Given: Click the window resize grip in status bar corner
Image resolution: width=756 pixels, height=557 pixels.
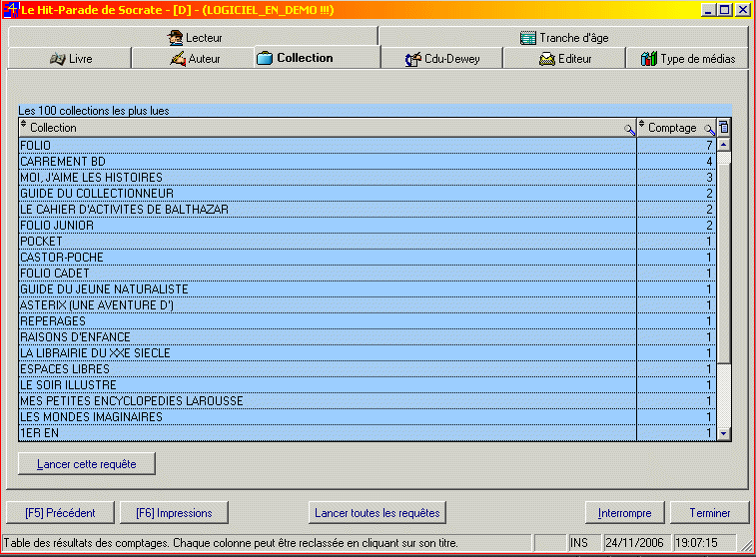Looking at the screenshot, I should 746,545.
